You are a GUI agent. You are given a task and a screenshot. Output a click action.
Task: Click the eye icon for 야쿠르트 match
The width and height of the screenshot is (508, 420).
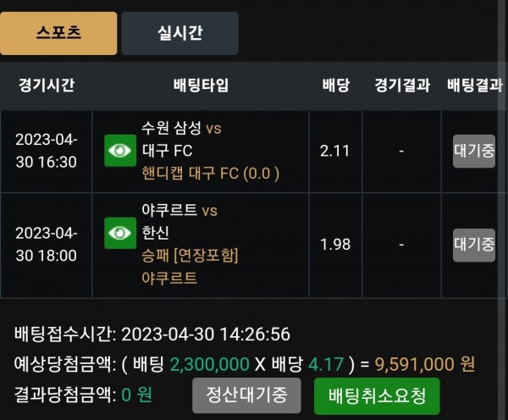tap(120, 233)
